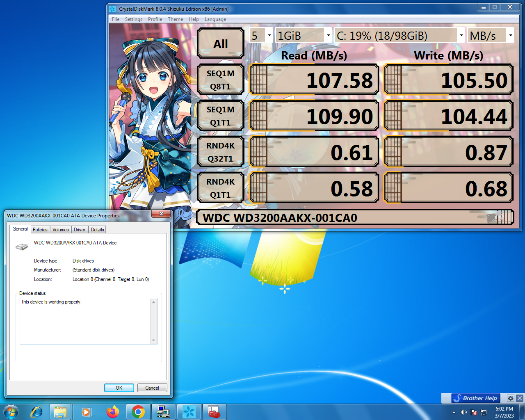
Task: Start the RND4K Q32T1 benchmark
Action: (221, 152)
